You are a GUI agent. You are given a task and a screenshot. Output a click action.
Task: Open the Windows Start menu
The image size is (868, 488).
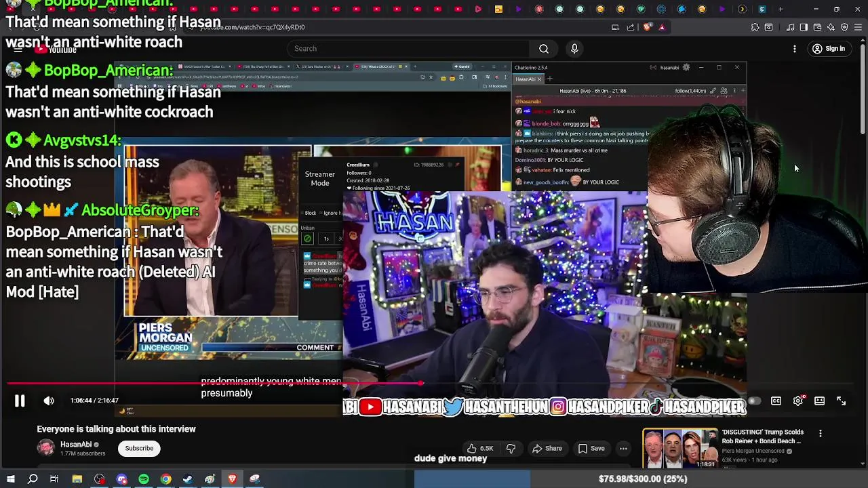click(x=11, y=479)
